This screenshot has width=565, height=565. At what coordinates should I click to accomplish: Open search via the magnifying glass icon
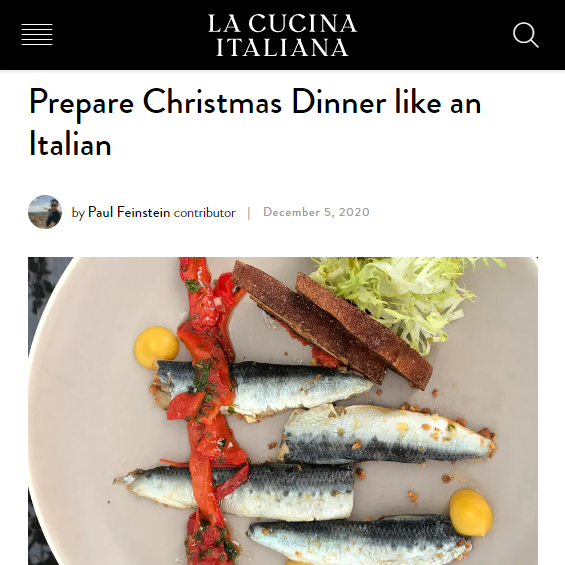(x=526, y=35)
